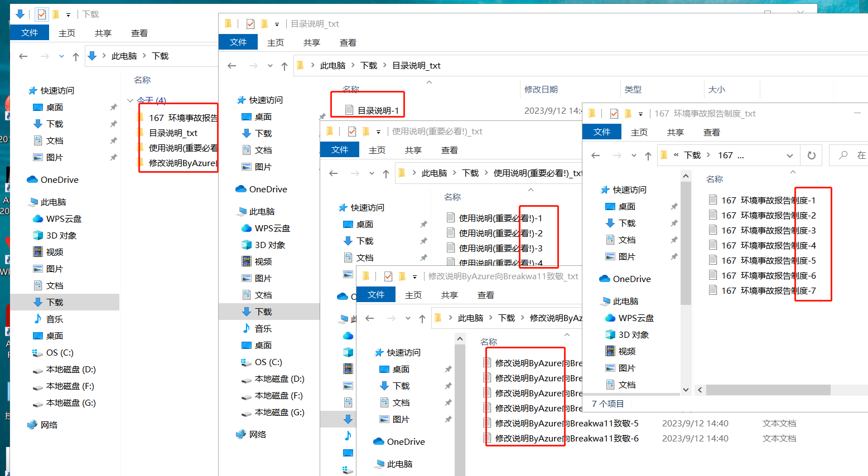868x476 pixels.
Task: Click 此电脑 breadcrumb in 使用说明(重要必看!)_txt address bar
Action: coord(434,173)
